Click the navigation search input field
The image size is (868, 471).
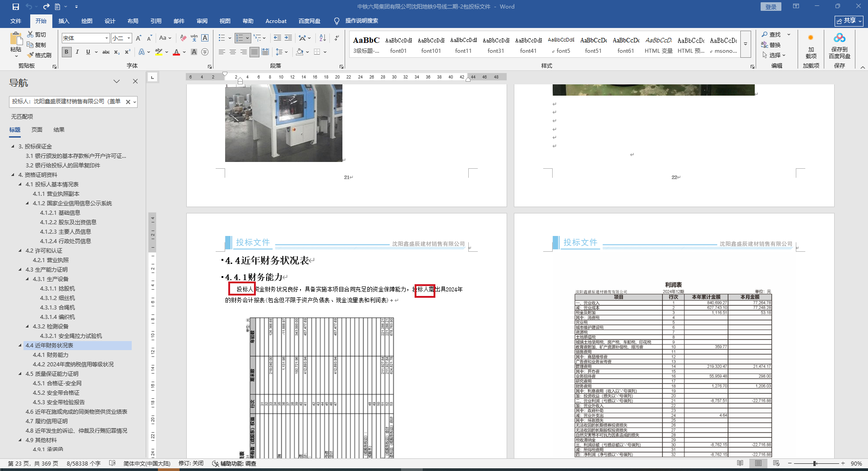pos(66,102)
